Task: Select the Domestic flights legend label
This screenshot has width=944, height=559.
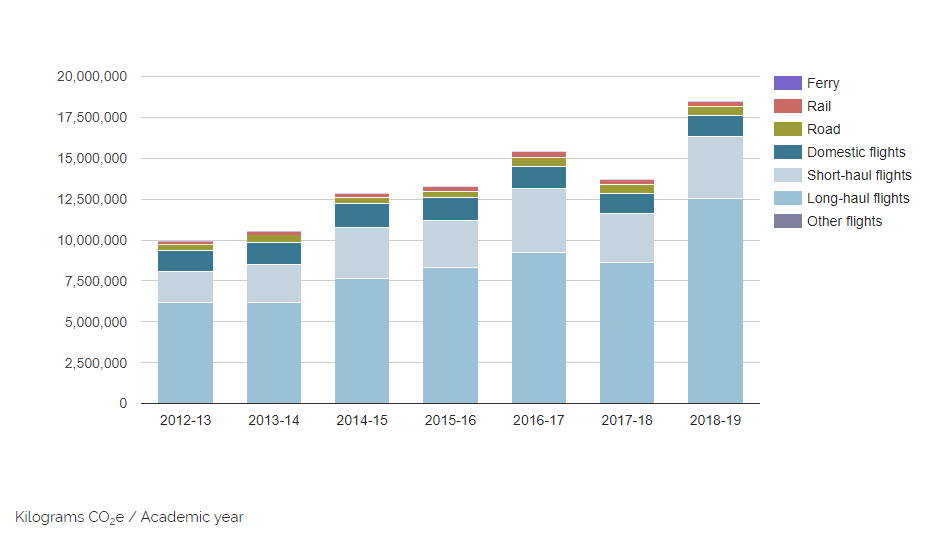Action: pyautogui.click(x=856, y=152)
